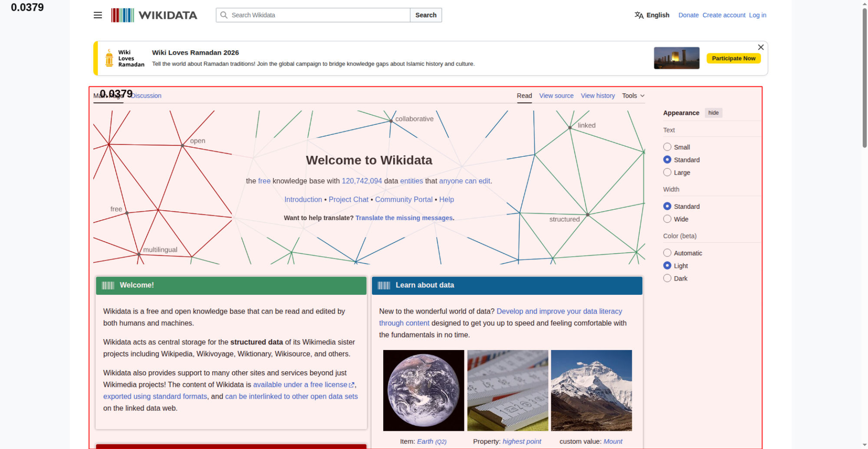The width and height of the screenshot is (868, 449).
Task: Click the language translate icon
Action: [x=639, y=15]
